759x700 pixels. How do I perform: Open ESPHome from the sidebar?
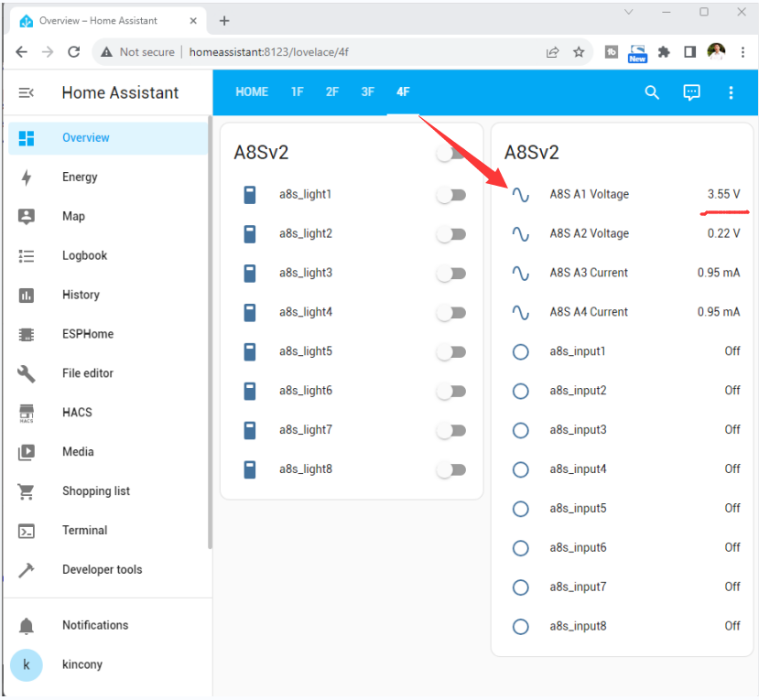(87, 334)
